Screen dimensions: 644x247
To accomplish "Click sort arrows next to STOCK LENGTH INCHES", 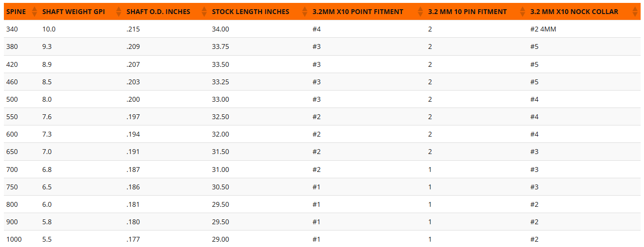I will 304,12.
